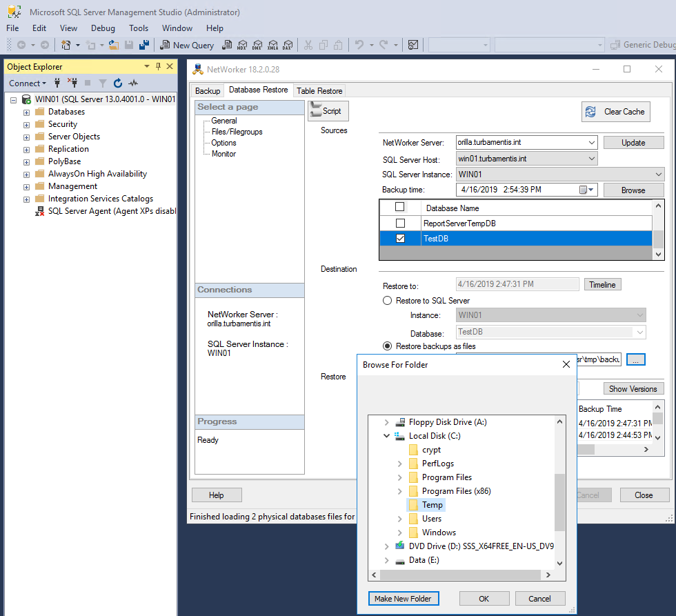The height and width of the screenshot is (616, 676).
Task: Expand the Data (E:) drive
Action: click(x=386, y=560)
